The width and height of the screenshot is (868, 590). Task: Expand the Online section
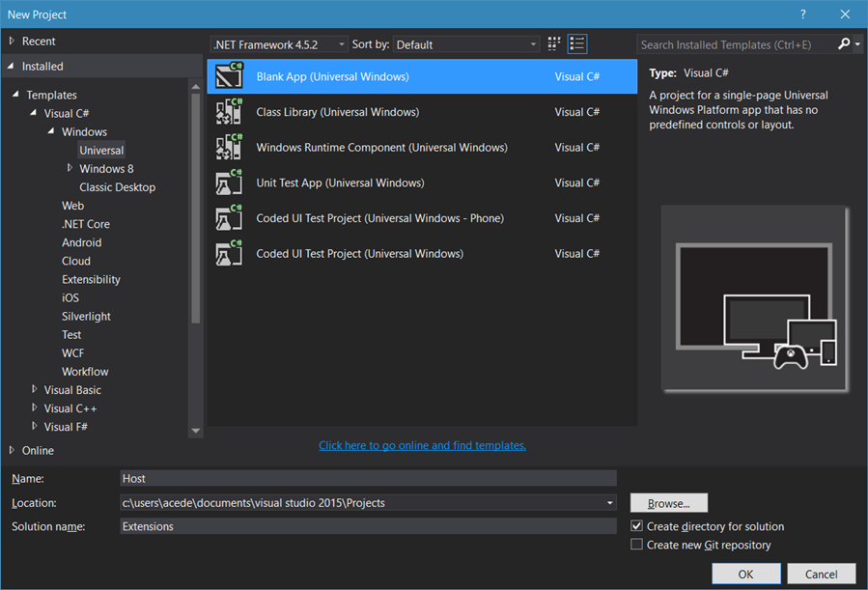click(12, 450)
